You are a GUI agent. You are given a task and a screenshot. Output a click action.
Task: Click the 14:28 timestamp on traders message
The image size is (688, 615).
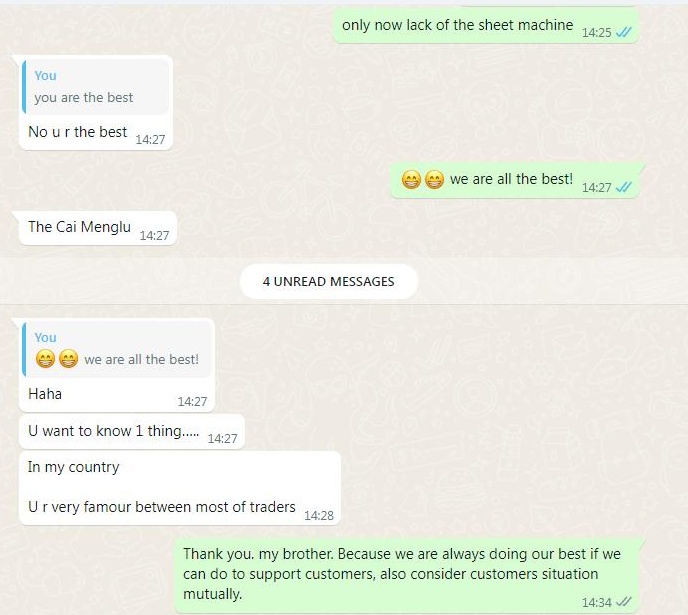tap(319, 515)
